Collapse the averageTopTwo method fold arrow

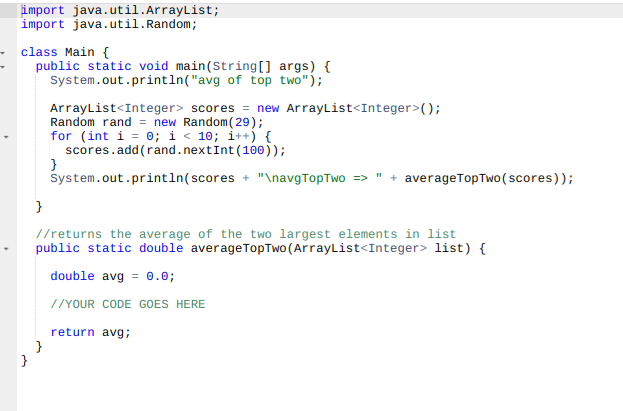6,249
